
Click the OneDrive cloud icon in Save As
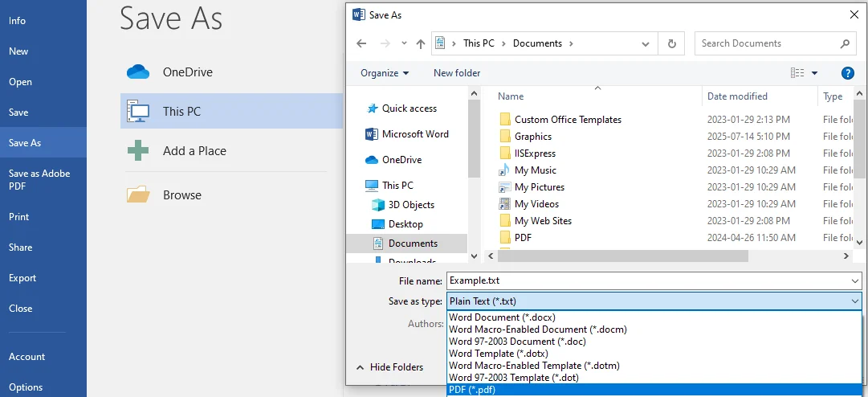tap(138, 72)
